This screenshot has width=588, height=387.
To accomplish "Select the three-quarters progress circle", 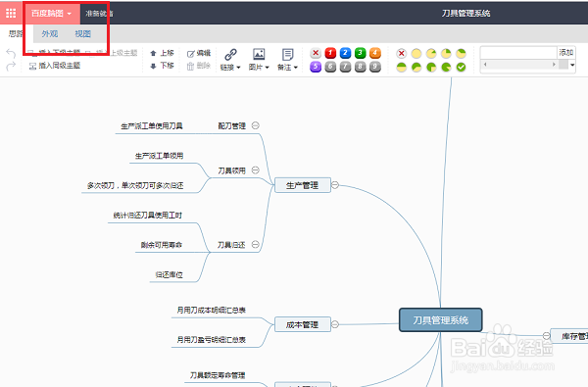I will click(x=431, y=68).
